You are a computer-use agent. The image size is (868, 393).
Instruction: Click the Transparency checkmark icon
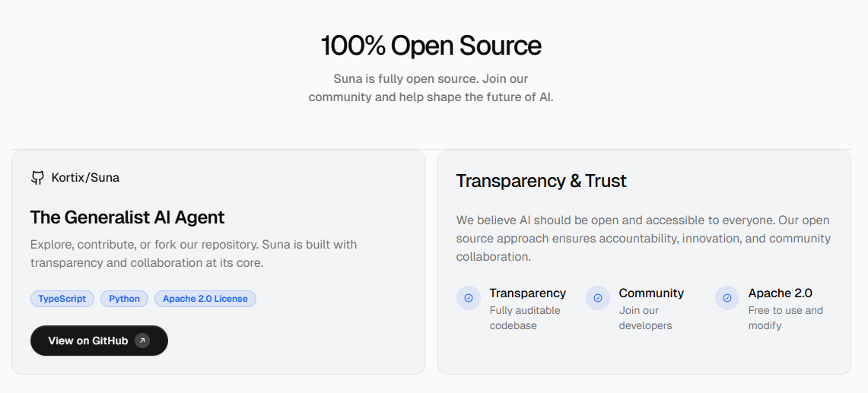click(469, 298)
